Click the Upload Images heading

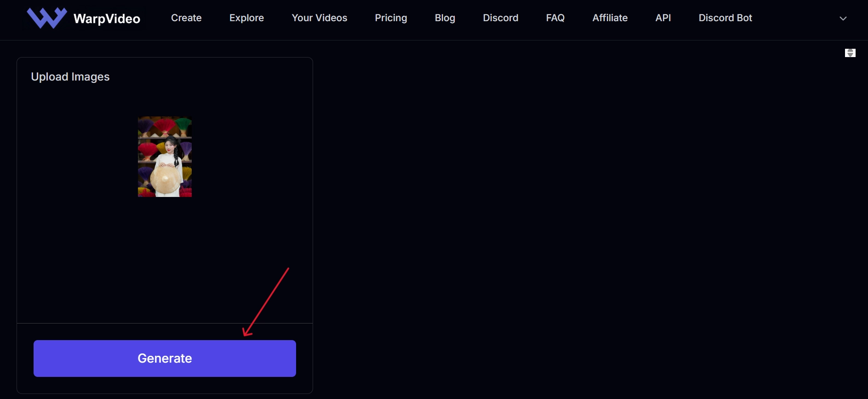(70, 77)
